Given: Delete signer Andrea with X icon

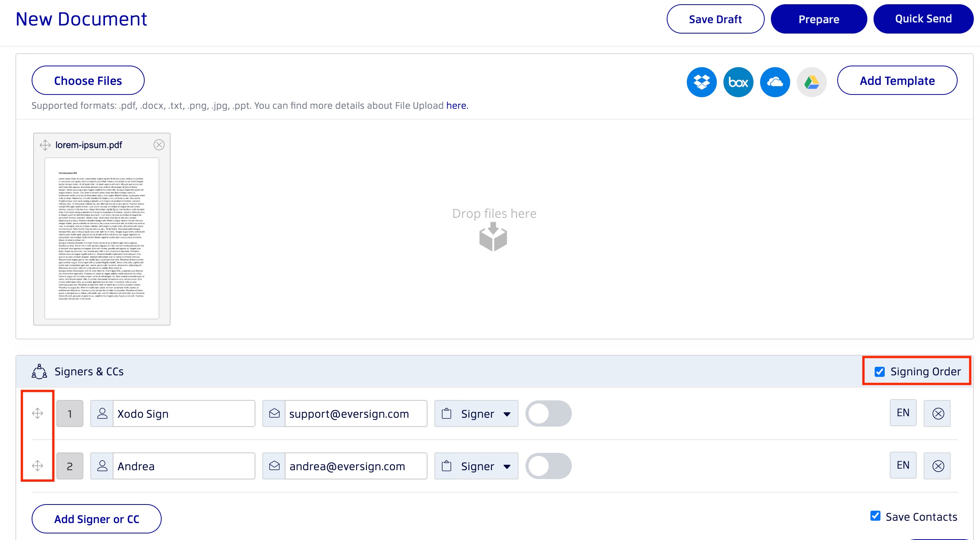Looking at the screenshot, I should pyautogui.click(x=938, y=466).
